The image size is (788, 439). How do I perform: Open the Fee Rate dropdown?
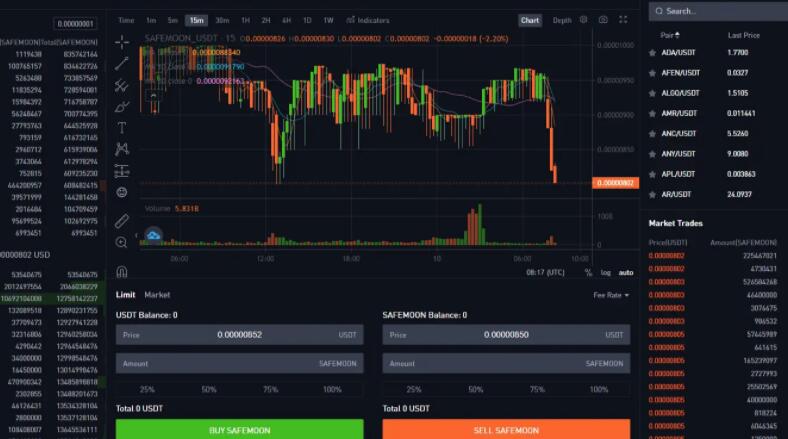[x=611, y=295]
